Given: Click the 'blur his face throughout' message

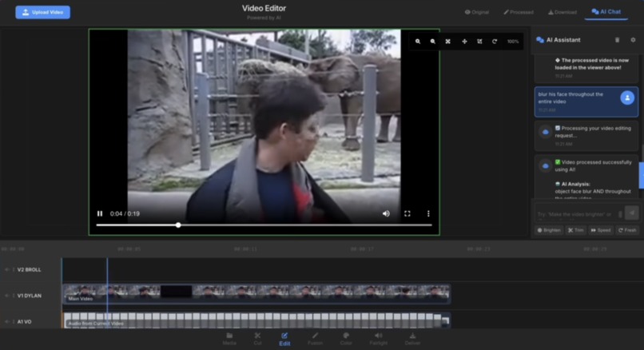Looking at the screenshot, I should coord(586,101).
